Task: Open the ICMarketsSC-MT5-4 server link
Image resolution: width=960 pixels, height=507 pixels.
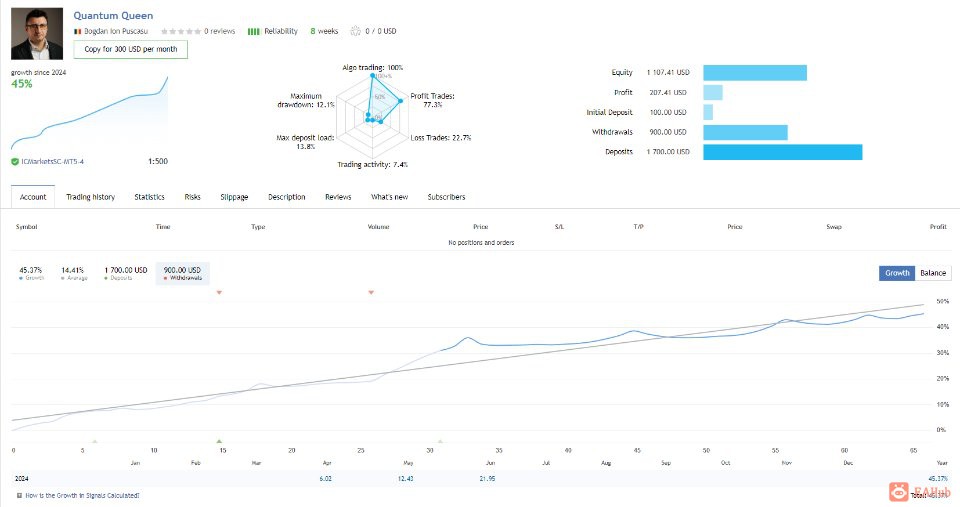Action: [x=53, y=162]
